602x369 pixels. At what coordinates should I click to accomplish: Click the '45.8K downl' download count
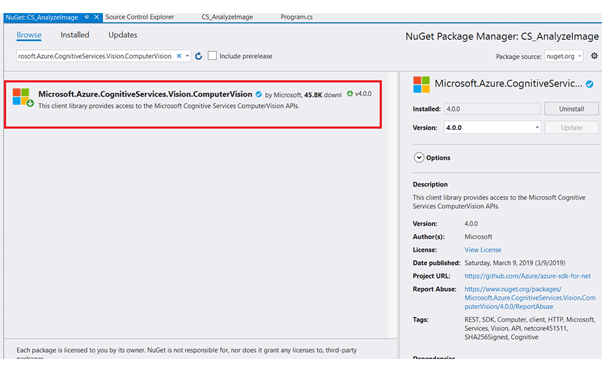322,95
